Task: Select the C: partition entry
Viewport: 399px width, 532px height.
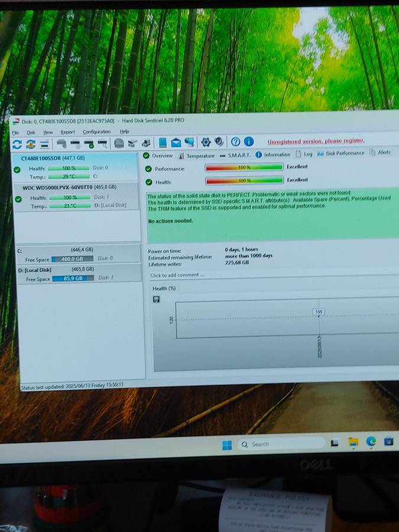Action: (x=79, y=254)
